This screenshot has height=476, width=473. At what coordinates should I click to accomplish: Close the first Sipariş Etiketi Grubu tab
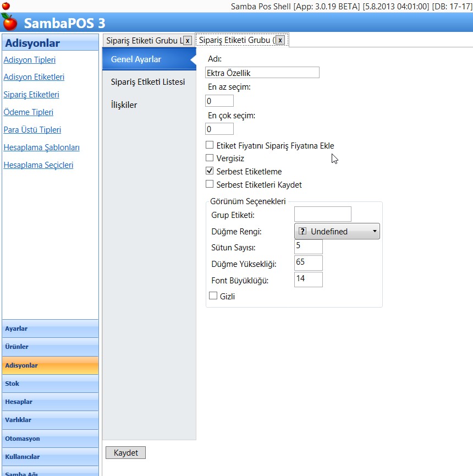click(x=188, y=41)
